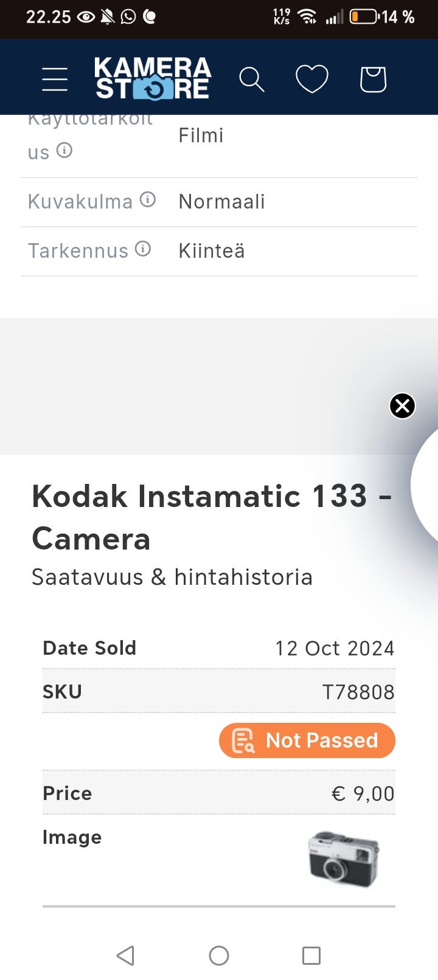The width and height of the screenshot is (438, 980).
Task: Tap the Android home circle button
Action: (219, 956)
